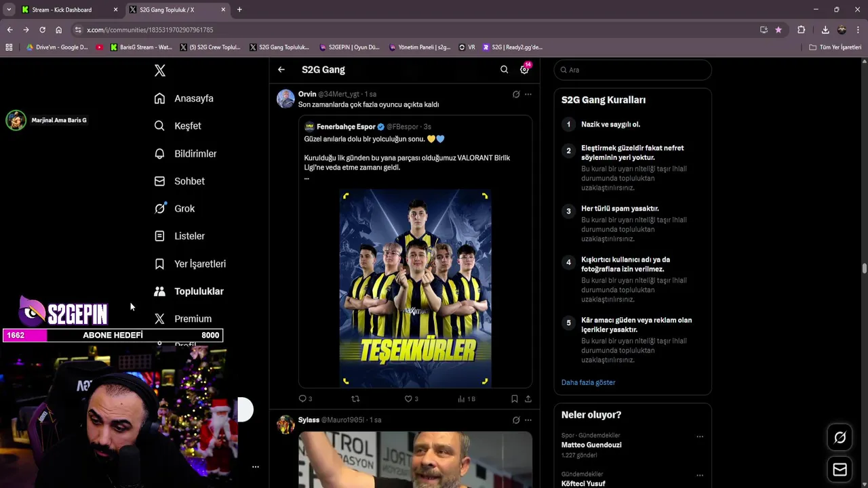Viewport: 868px width, 488px height.
Task: Open more options for Köfteci Yusuf trend
Action: coord(700,475)
